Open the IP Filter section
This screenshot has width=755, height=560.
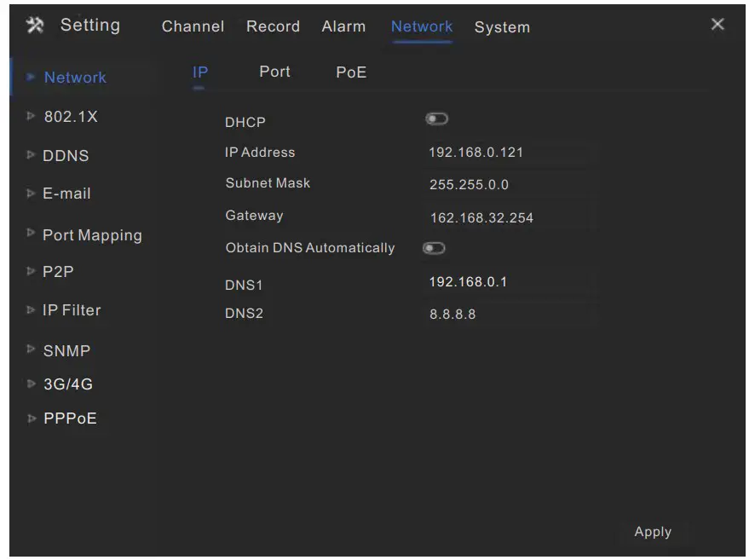(72, 310)
